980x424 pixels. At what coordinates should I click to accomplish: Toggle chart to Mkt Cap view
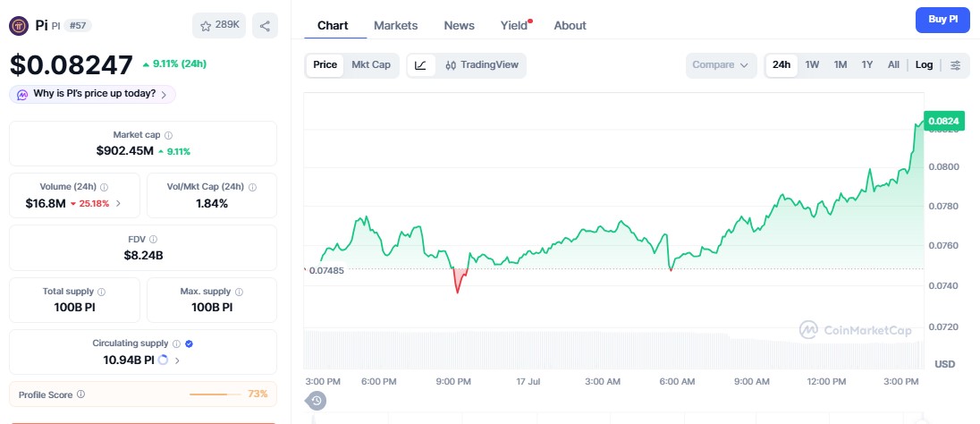coord(370,65)
